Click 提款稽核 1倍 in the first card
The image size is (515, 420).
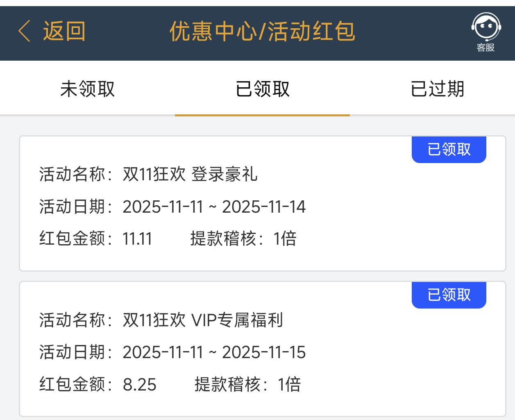click(243, 238)
